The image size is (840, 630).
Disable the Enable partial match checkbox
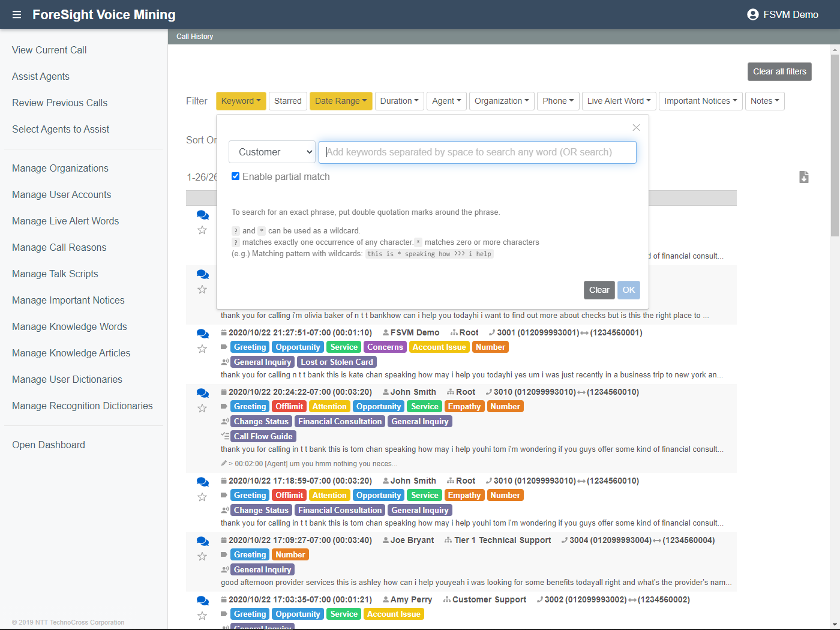point(235,176)
